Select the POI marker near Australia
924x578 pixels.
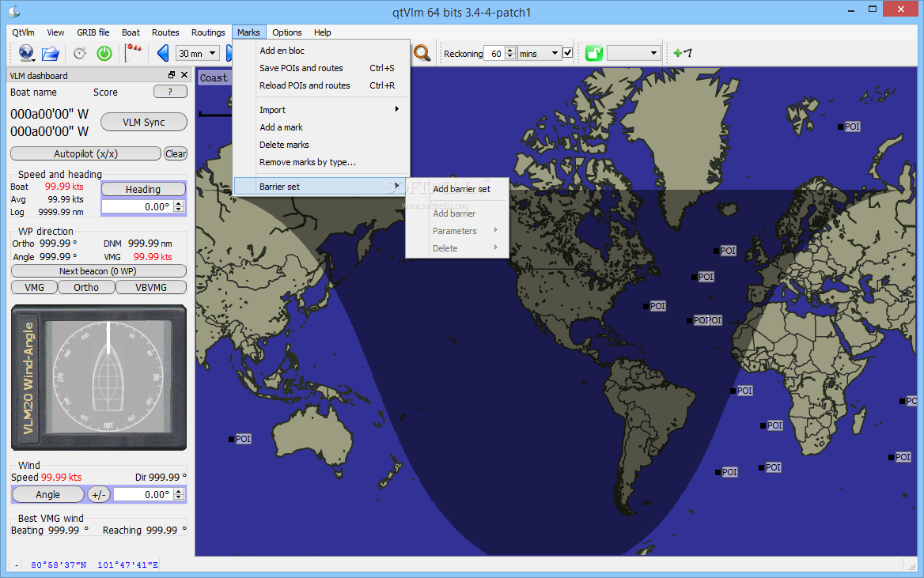coord(240,439)
